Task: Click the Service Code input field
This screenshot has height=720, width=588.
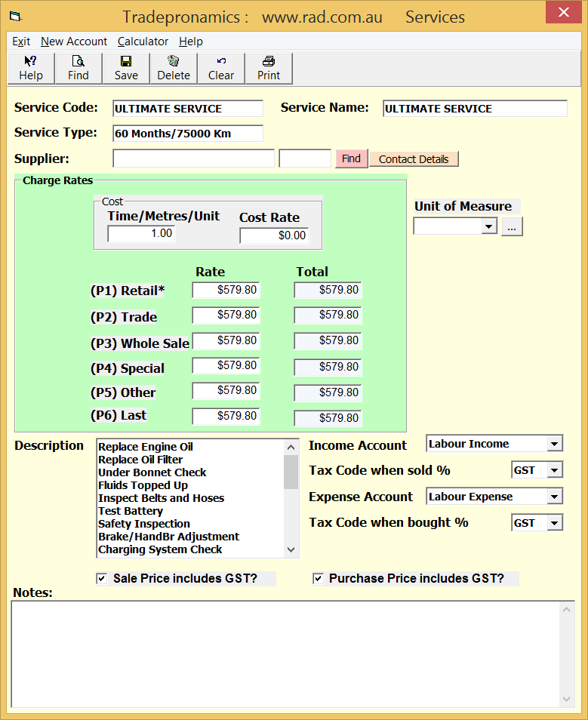Action: pyautogui.click(x=188, y=109)
